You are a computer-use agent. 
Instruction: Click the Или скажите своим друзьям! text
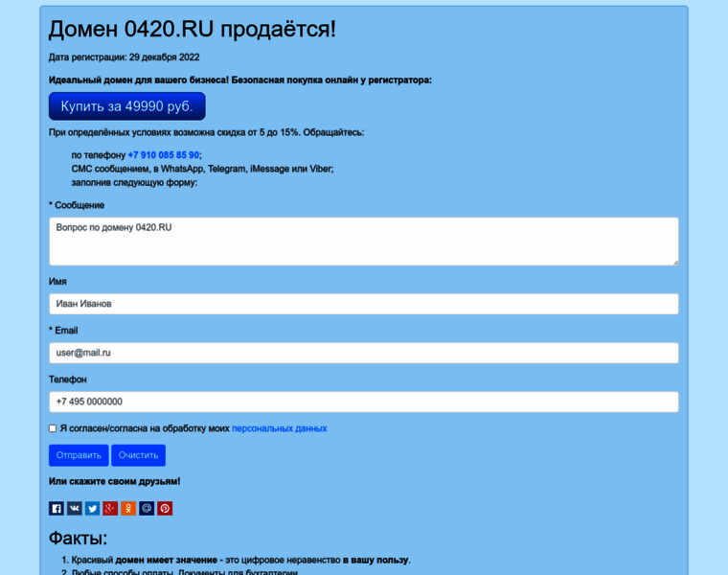tap(114, 481)
